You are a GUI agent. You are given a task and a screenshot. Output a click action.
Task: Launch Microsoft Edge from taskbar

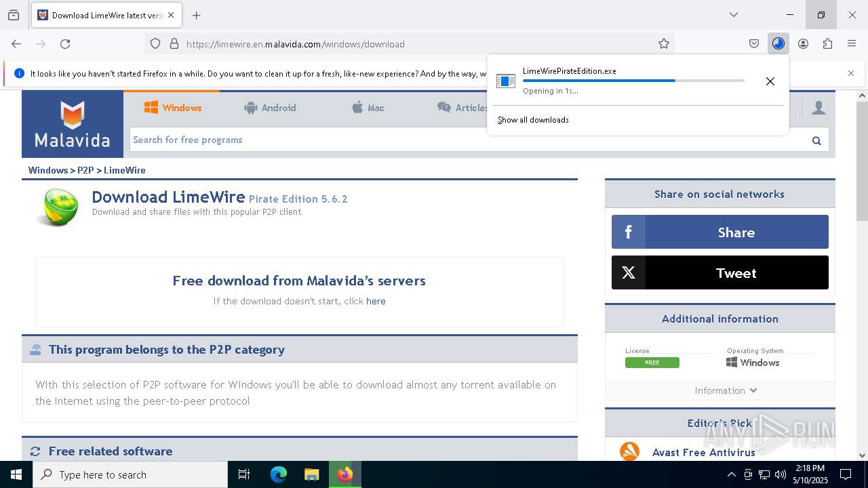(279, 474)
